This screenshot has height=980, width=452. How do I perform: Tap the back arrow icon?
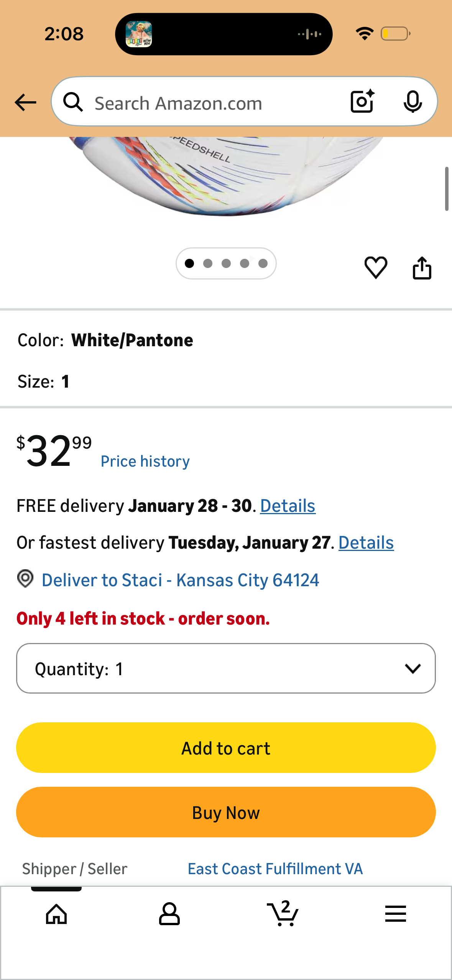pos(25,102)
